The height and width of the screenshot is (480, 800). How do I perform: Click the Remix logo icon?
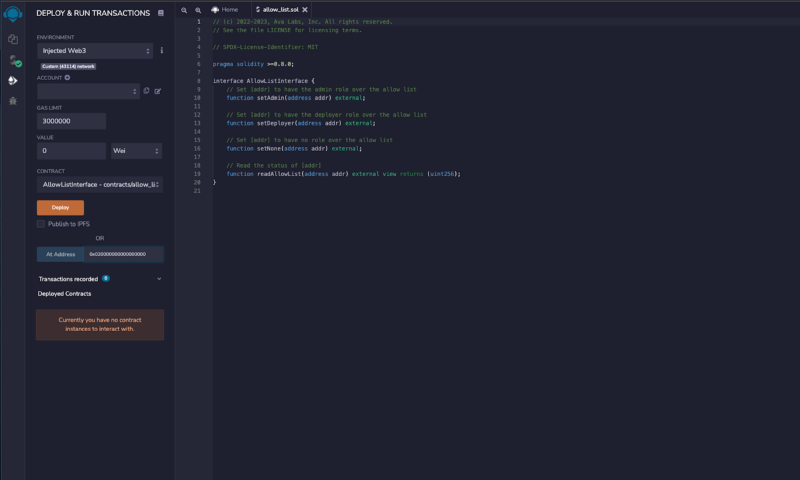pyautogui.click(x=13, y=13)
